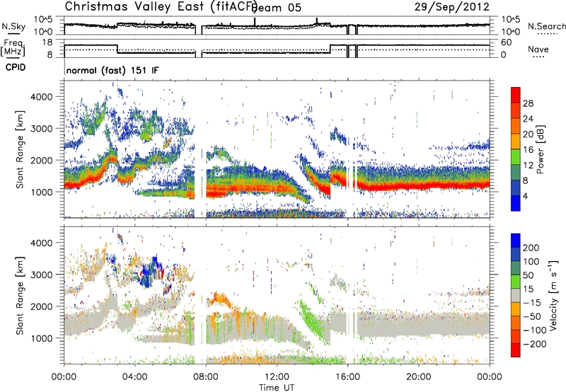The image size is (566, 392).
Task: Click the Power colorbar segment between 8 and 12
Action: pyautogui.click(x=516, y=172)
